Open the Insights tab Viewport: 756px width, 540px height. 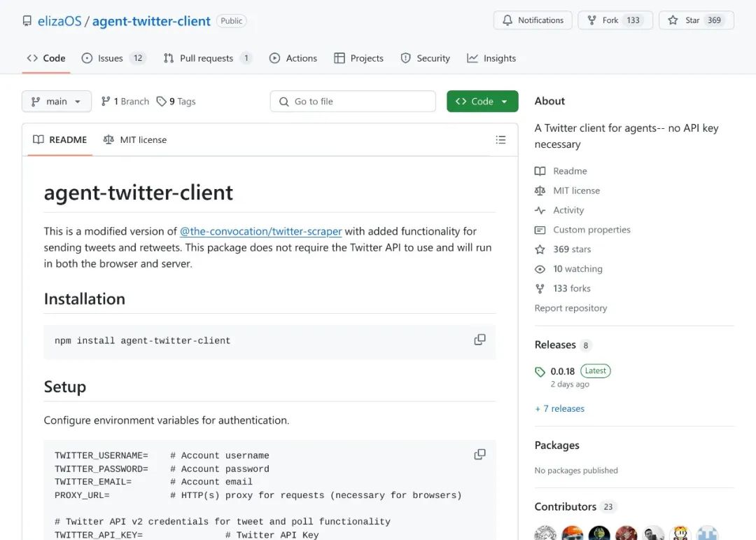coord(491,58)
